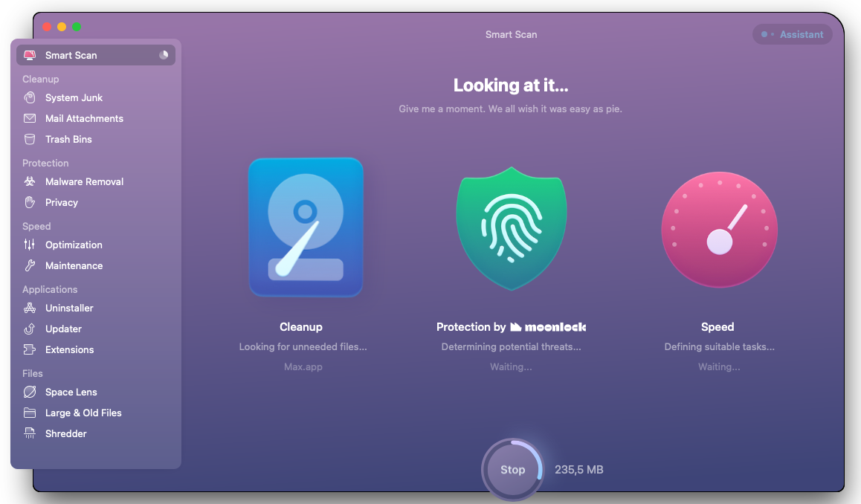Click the Shredder icon
The image size is (861, 504).
pyautogui.click(x=30, y=433)
